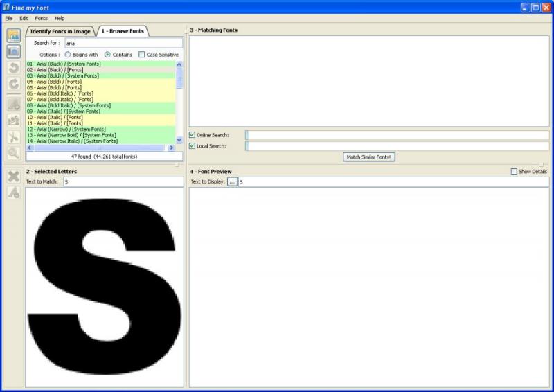Click the 4 - Font Preview display area
The height and width of the screenshot is (392, 554).
(x=369, y=287)
